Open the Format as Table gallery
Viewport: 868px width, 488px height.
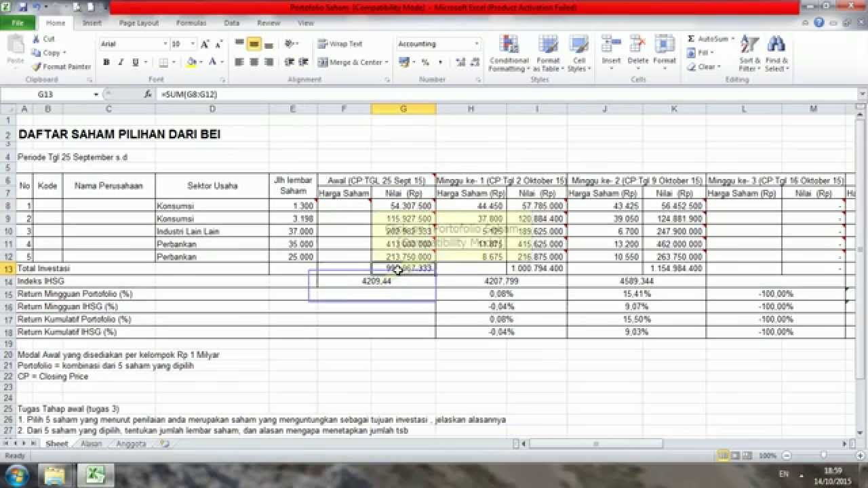[547, 54]
